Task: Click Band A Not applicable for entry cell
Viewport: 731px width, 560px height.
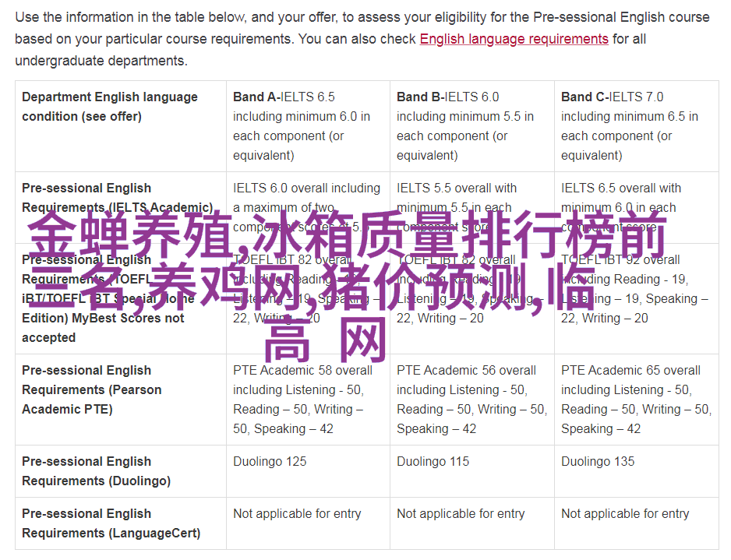Action: [x=297, y=514]
